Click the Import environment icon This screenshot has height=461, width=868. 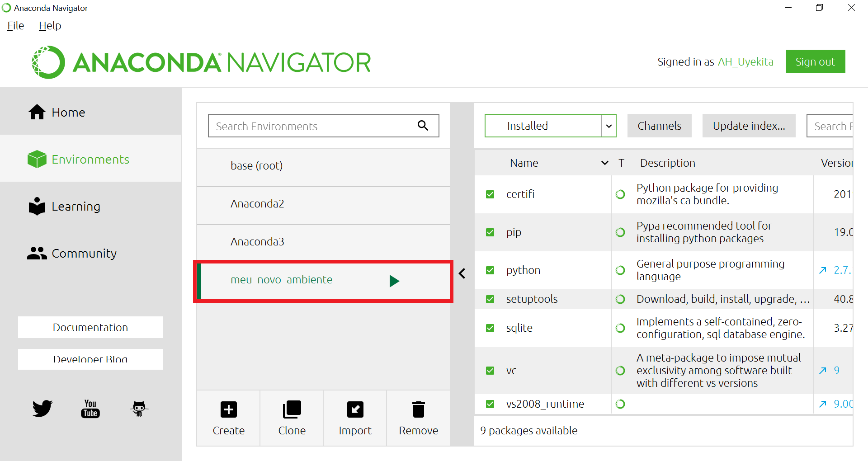[355, 409]
